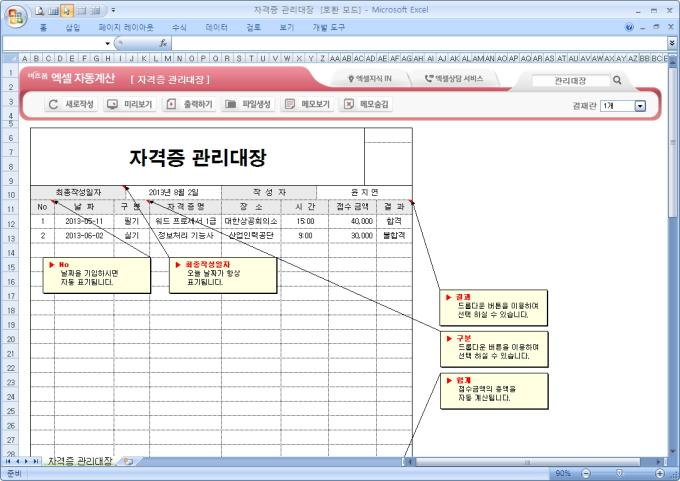Select the 산업인력공단 cell

(251, 236)
